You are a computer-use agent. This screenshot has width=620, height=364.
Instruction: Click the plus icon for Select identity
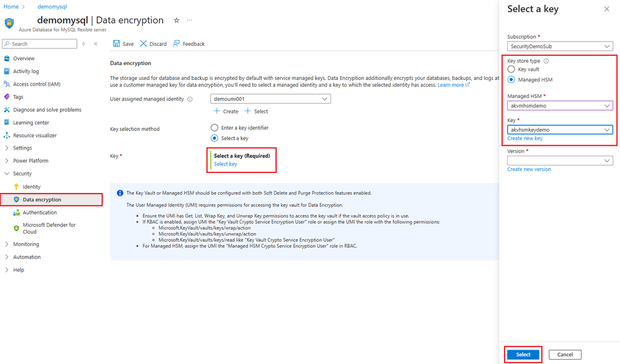click(248, 111)
